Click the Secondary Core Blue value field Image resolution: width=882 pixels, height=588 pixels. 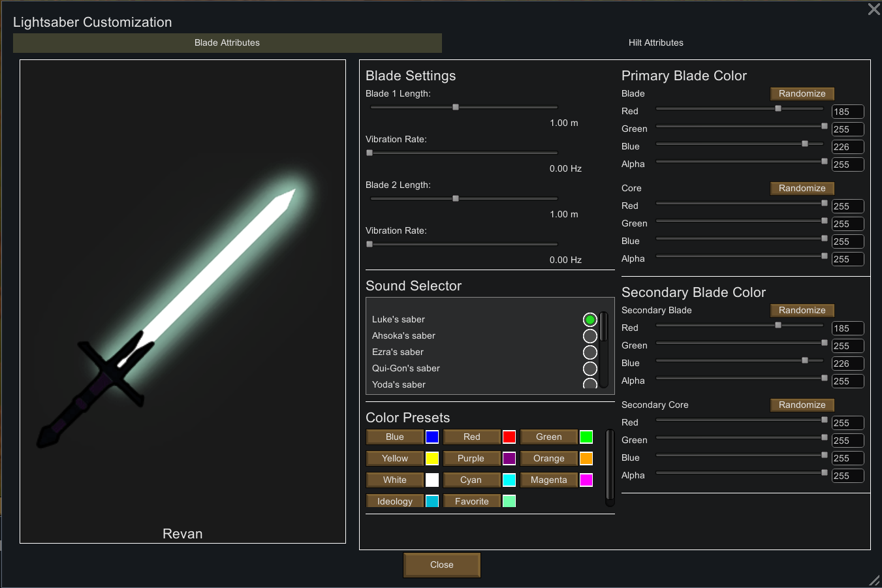(848, 458)
